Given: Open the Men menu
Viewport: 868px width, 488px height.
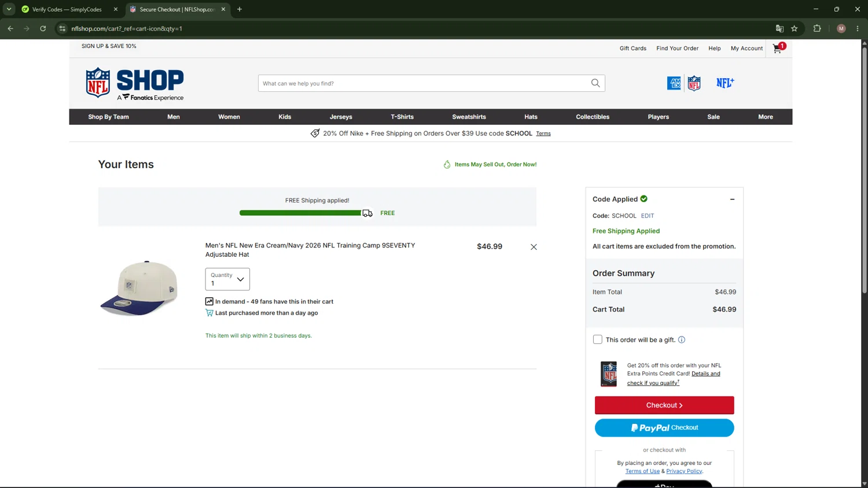Looking at the screenshot, I should tap(174, 117).
